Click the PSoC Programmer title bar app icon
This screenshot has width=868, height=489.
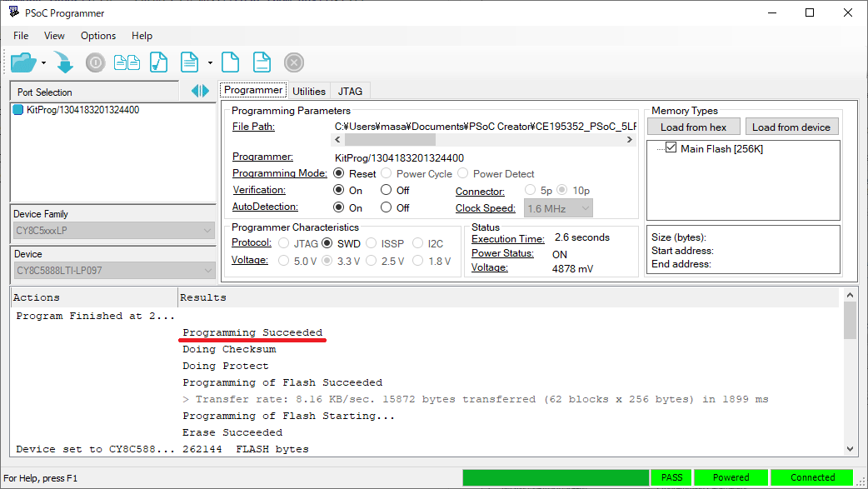14,12
